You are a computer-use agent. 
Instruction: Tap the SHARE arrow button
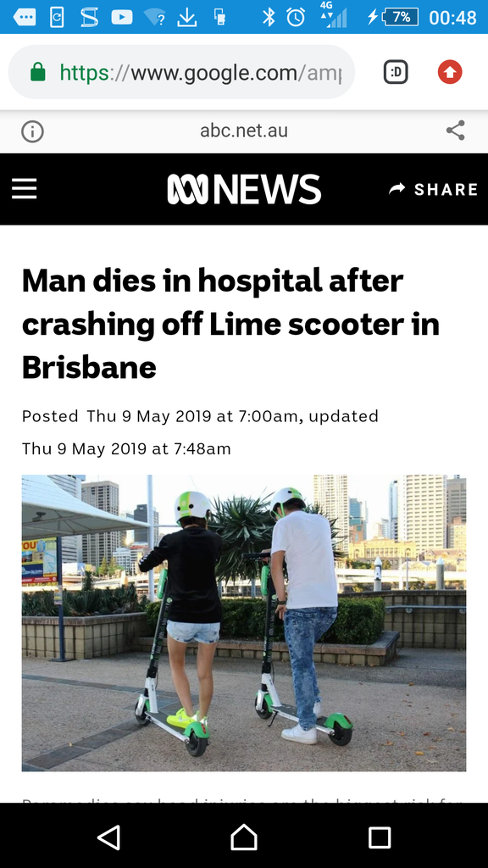[x=433, y=189]
